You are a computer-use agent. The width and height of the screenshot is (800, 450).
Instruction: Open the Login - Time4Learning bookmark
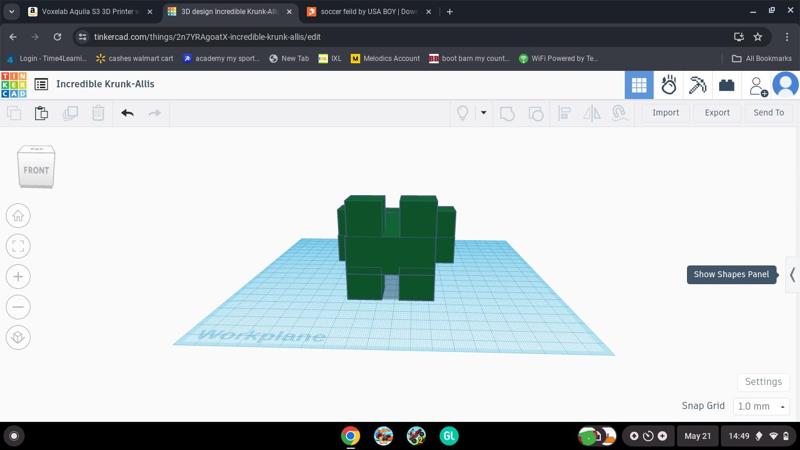[46, 59]
